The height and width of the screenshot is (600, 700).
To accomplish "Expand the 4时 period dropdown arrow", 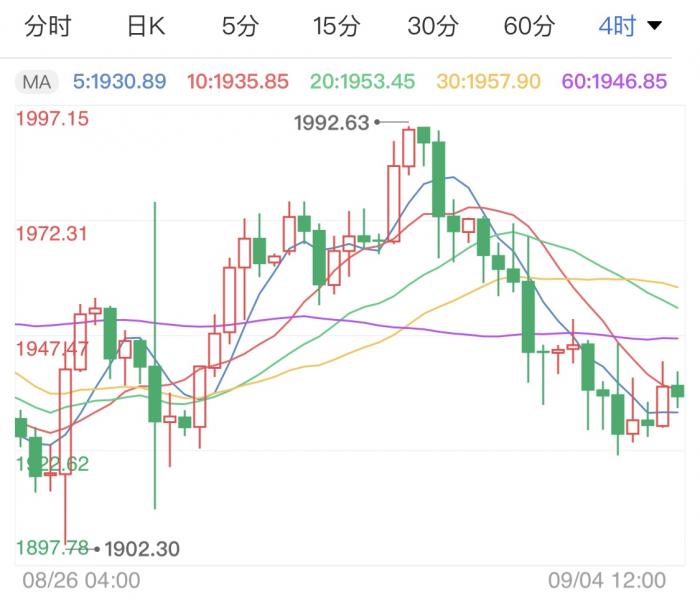I will 655,27.
